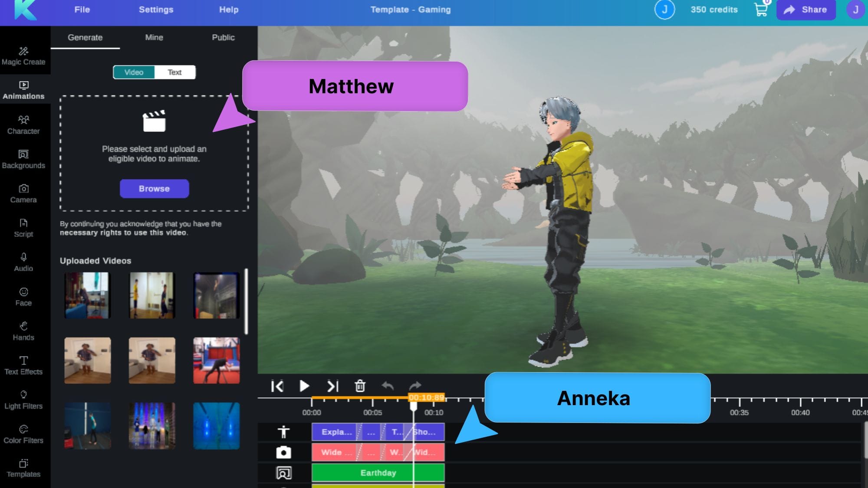
Task: Click the Backgrounds panel icon
Action: pos(23,158)
